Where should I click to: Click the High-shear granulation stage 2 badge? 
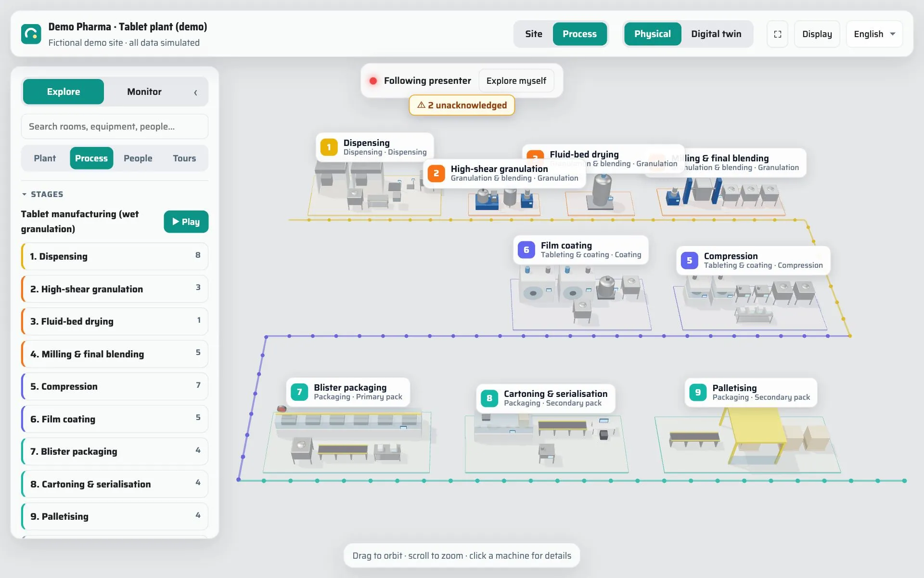pyautogui.click(x=436, y=173)
